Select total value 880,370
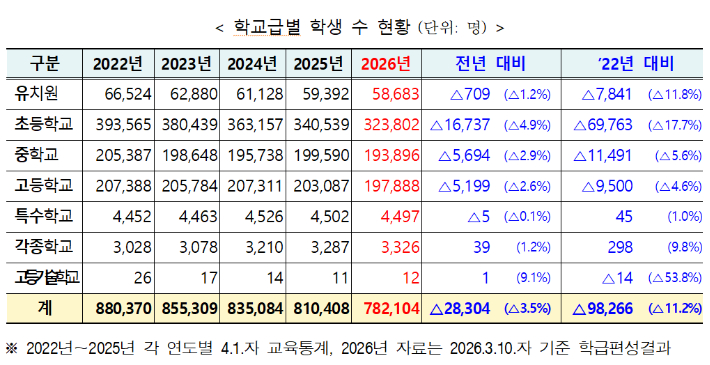Viewport: 710px width, 365px height. click(x=123, y=309)
